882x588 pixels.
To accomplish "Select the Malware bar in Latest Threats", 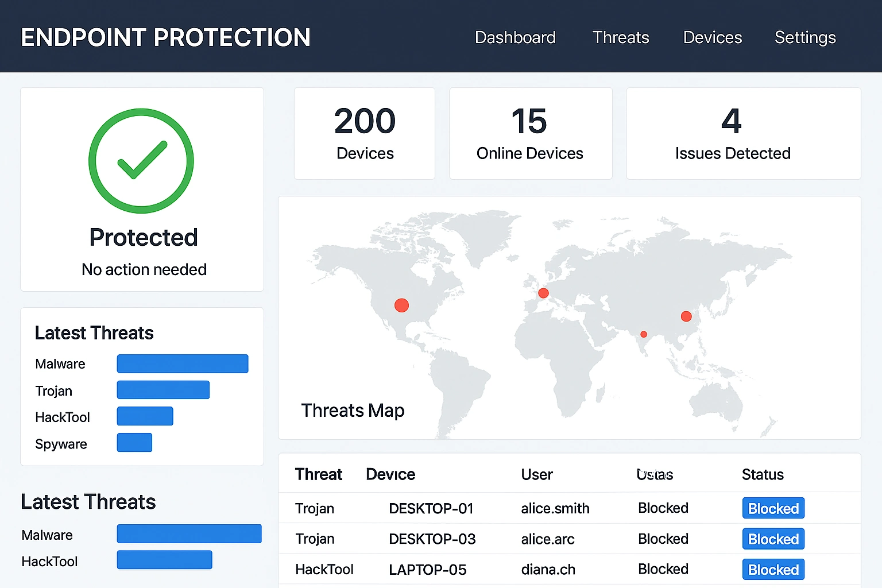I will 182,363.
